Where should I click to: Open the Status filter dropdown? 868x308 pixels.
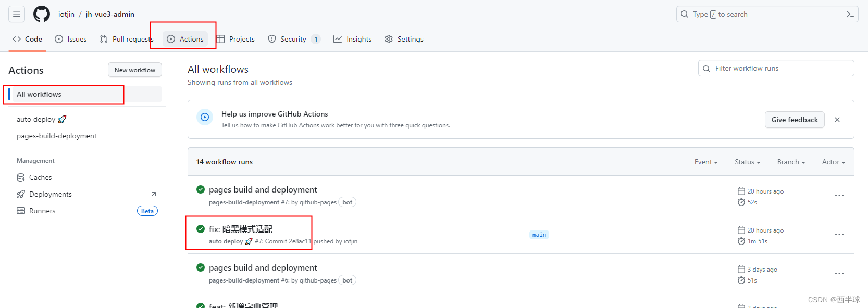coord(748,162)
